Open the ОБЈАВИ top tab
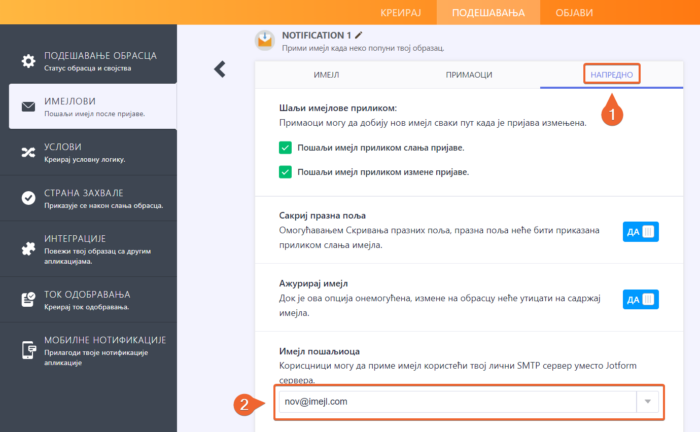The image size is (700, 432). click(574, 12)
